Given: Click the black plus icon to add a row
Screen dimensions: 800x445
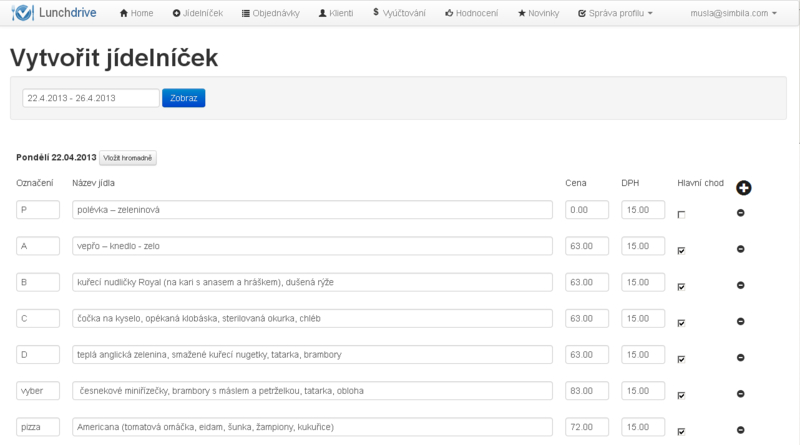Looking at the screenshot, I should 743,187.
